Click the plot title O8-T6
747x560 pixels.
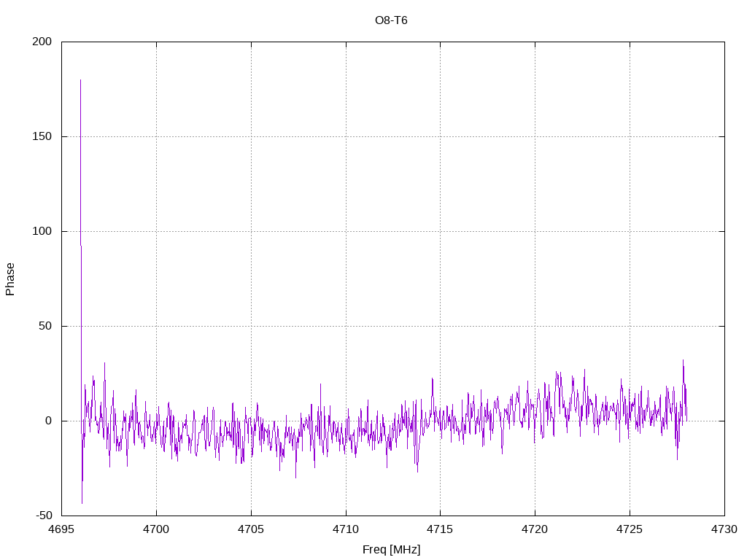tap(391, 20)
